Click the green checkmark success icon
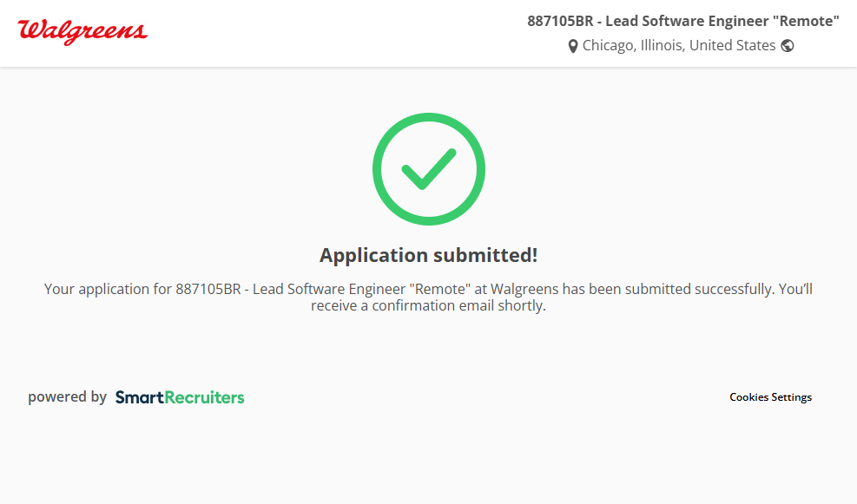 [x=428, y=169]
